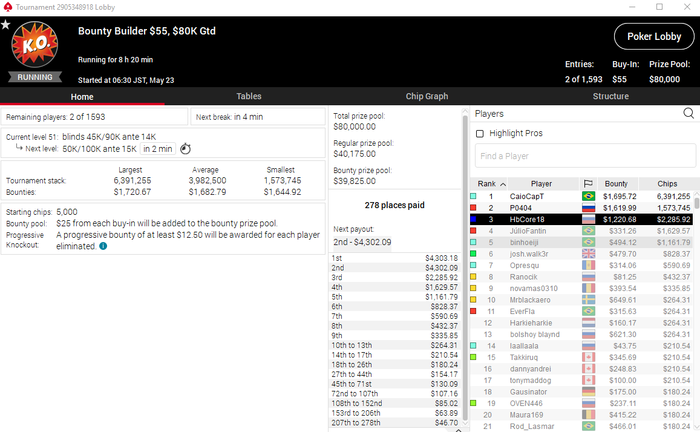Click the PokerStars logo in title bar
Image resolution: width=700 pixels, height=432 pixels.
[x=8, y=7]
